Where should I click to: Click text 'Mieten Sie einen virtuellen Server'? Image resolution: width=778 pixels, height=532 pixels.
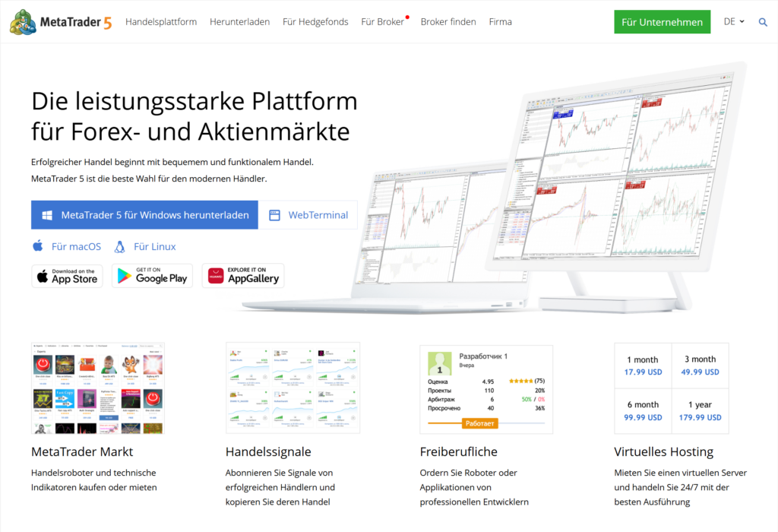[x=680, y=473]
